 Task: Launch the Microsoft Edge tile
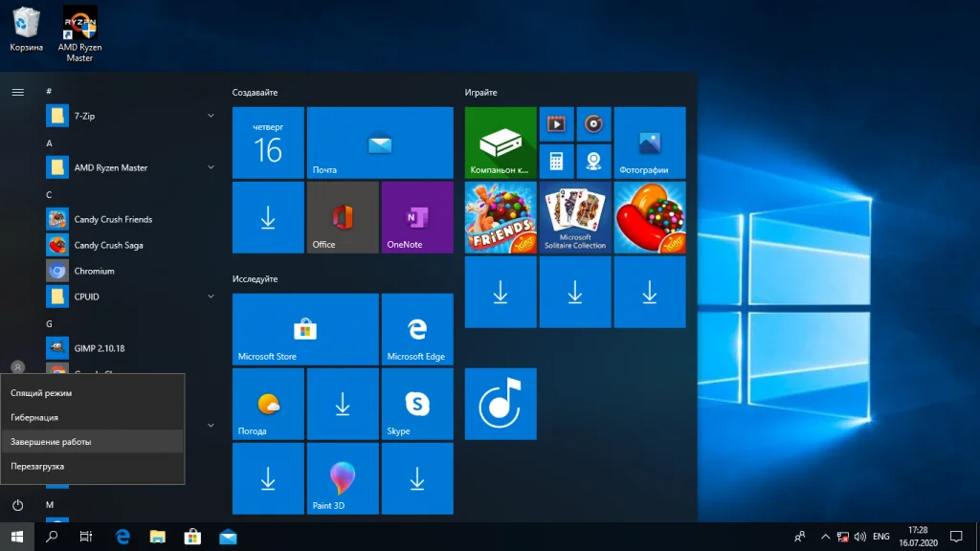pos(417,329)
